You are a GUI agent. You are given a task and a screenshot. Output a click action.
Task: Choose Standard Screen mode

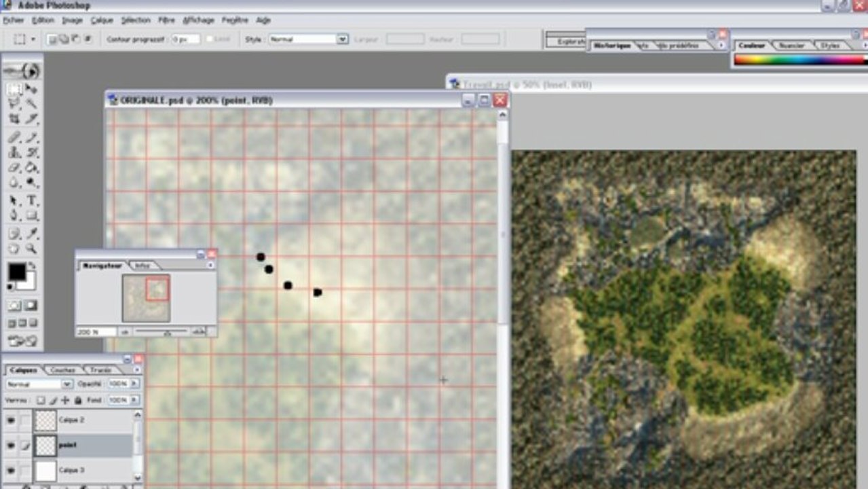12,324
